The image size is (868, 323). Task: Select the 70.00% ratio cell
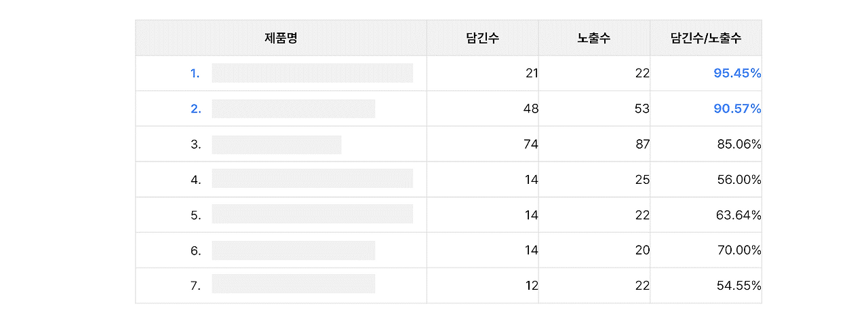click(706, 250)
